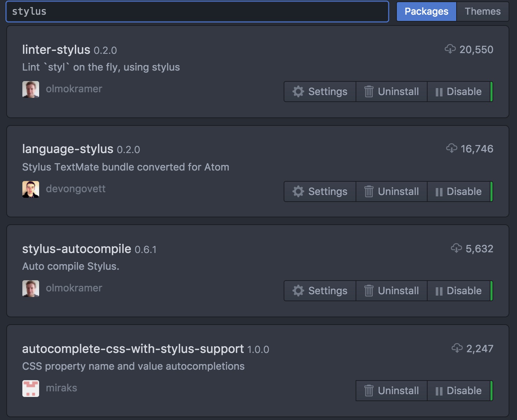Click download cloud icon beside 20,550

[x=450, y=49]
